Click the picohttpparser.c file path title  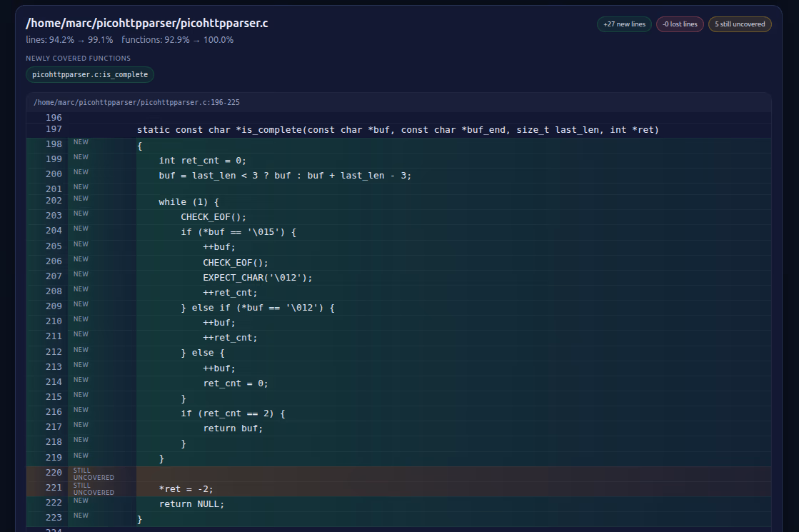tap(147, 24)
